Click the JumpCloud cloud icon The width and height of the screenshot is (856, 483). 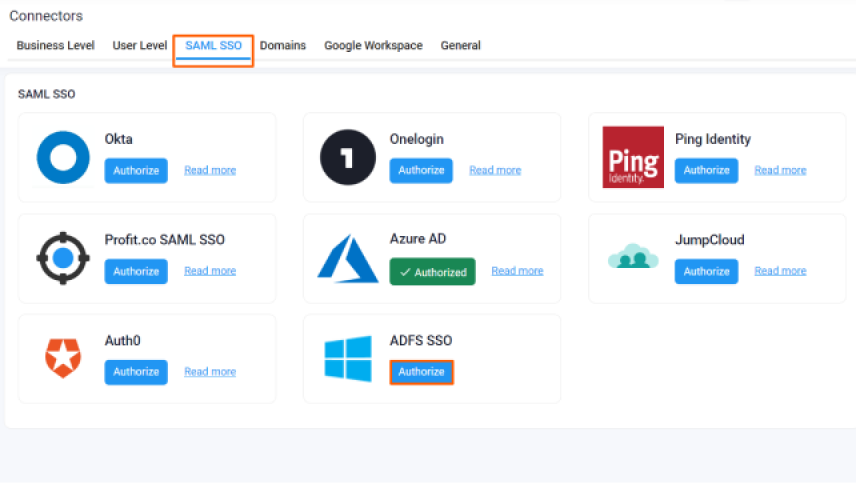[633, 257]
